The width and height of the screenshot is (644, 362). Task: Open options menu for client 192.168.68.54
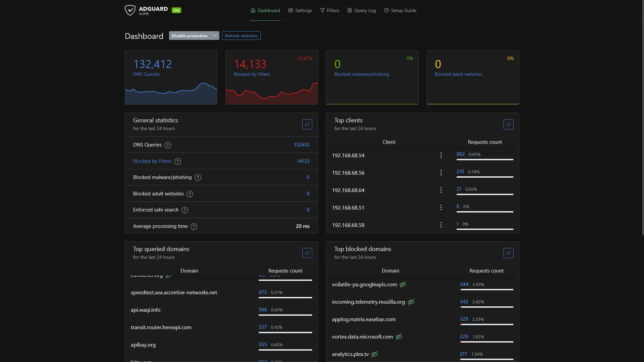point(441,155)
